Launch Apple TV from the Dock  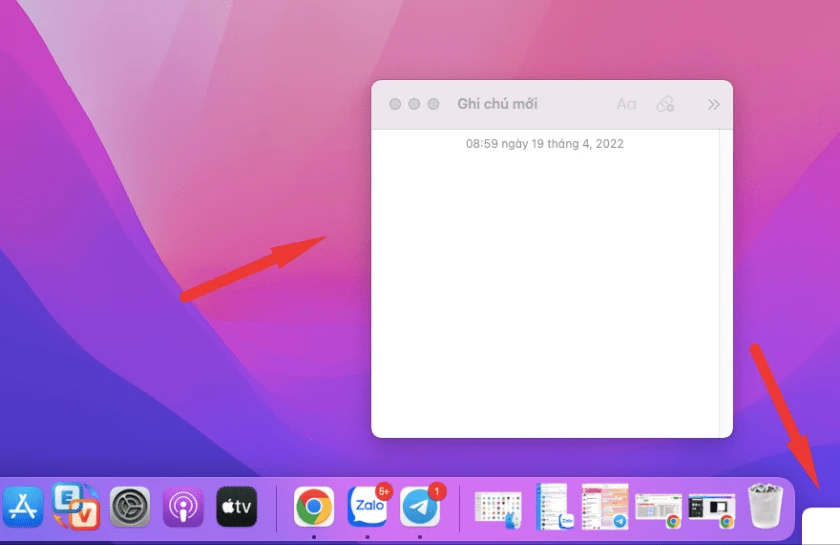coord(236,506)
